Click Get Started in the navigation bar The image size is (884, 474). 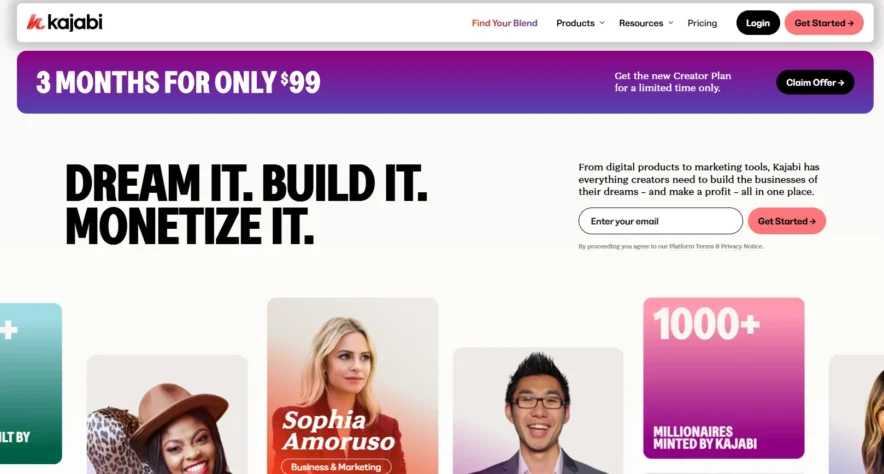tap(824, 23)
